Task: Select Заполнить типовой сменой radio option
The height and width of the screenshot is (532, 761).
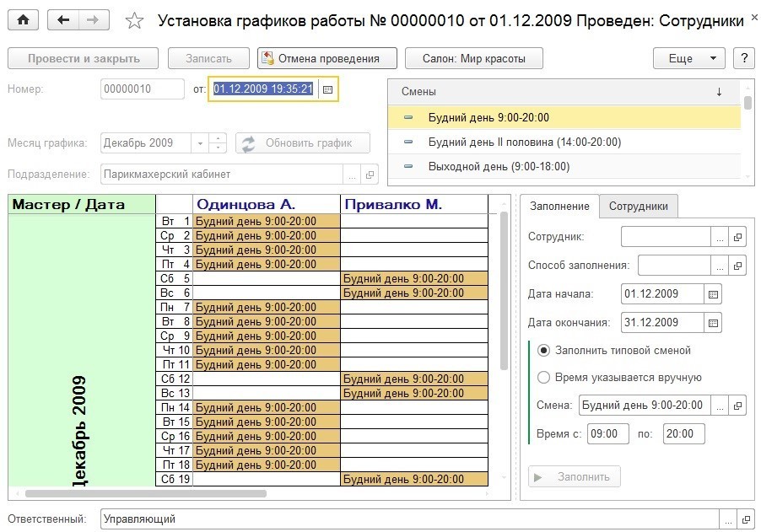Action: point(543,351)
